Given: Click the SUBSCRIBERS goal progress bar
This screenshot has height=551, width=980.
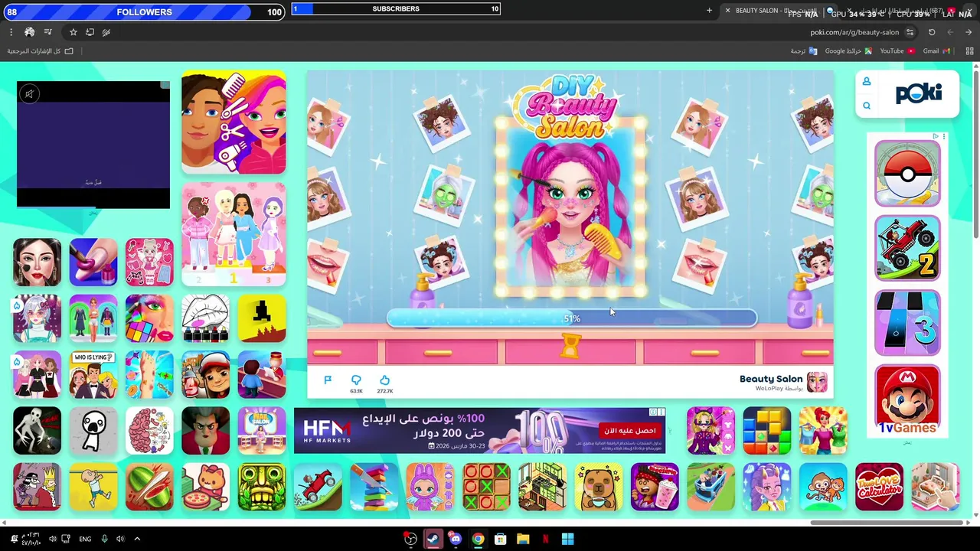Looking at the screenshot, I should click(396, 9).
